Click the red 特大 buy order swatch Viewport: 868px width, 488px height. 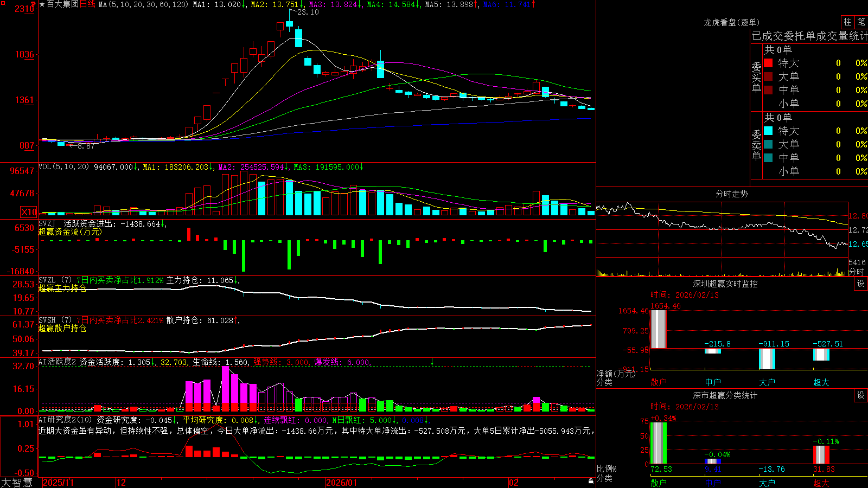point(768,63)
